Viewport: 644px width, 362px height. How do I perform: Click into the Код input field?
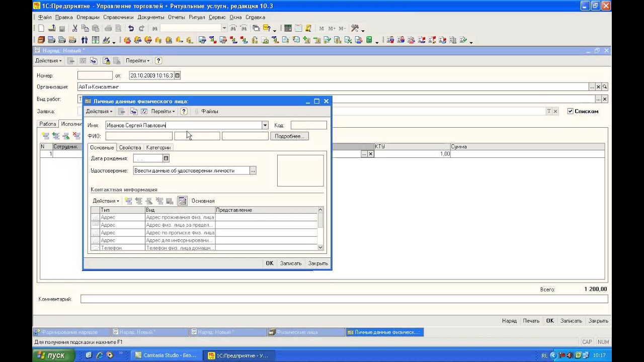[x=309, y=125]
